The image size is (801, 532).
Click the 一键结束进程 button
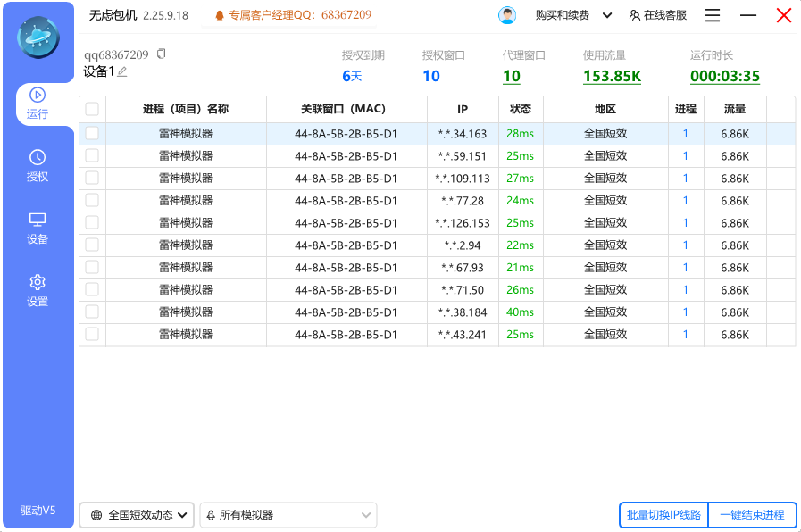coord(751,515)
